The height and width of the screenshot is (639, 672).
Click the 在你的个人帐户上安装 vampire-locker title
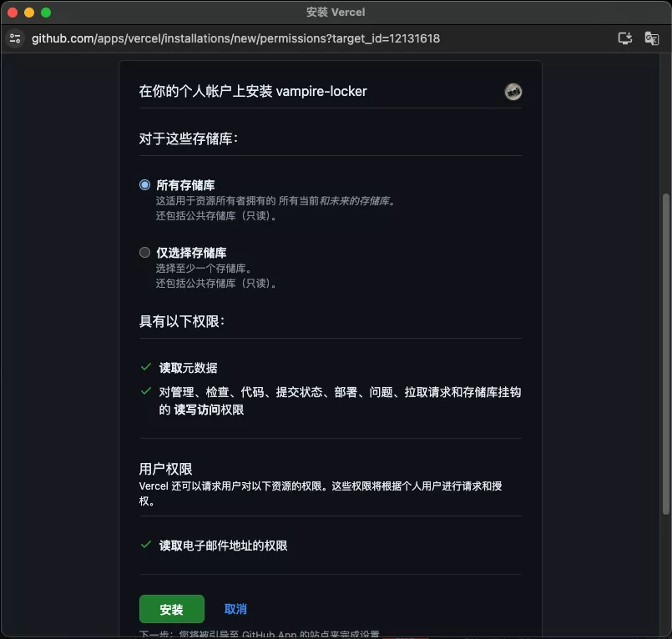point(253,91)
